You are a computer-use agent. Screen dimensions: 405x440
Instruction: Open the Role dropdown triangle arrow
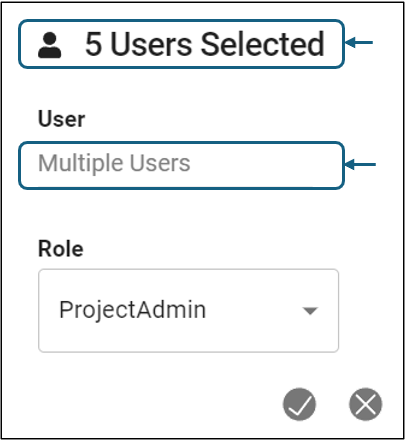click(x=310, y=311)
